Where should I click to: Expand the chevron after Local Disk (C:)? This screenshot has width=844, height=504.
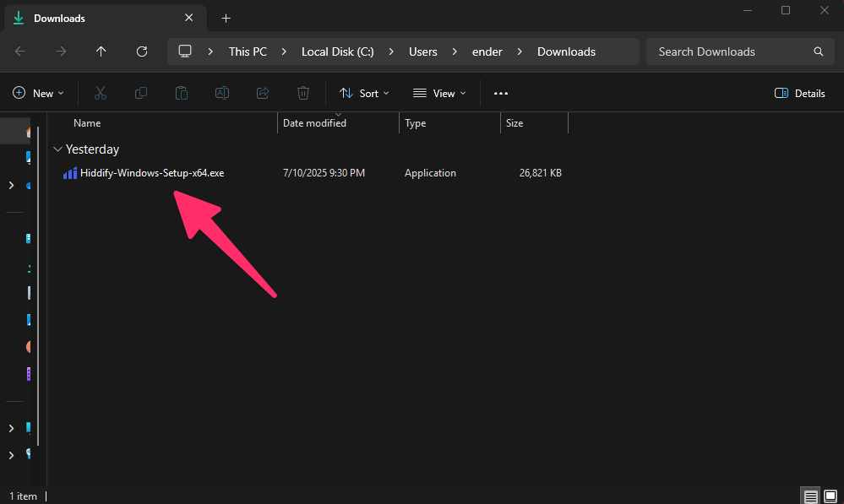pos(391,51)
